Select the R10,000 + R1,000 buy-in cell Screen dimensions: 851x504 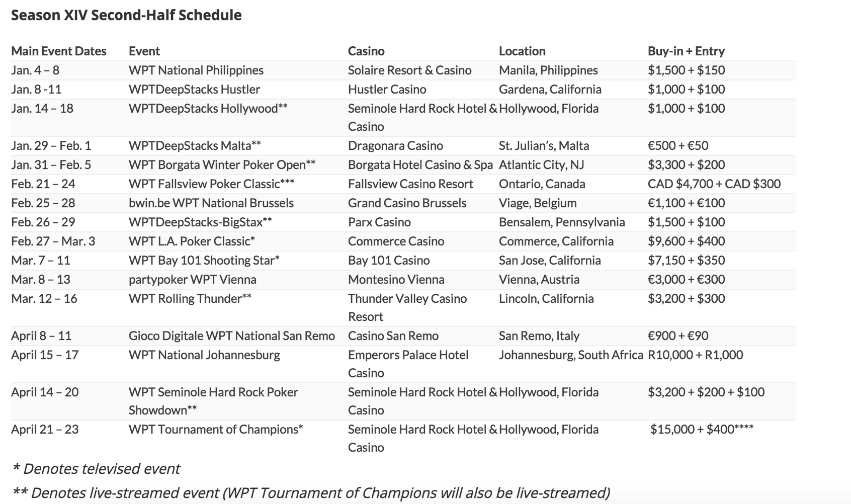coord(696,355)
